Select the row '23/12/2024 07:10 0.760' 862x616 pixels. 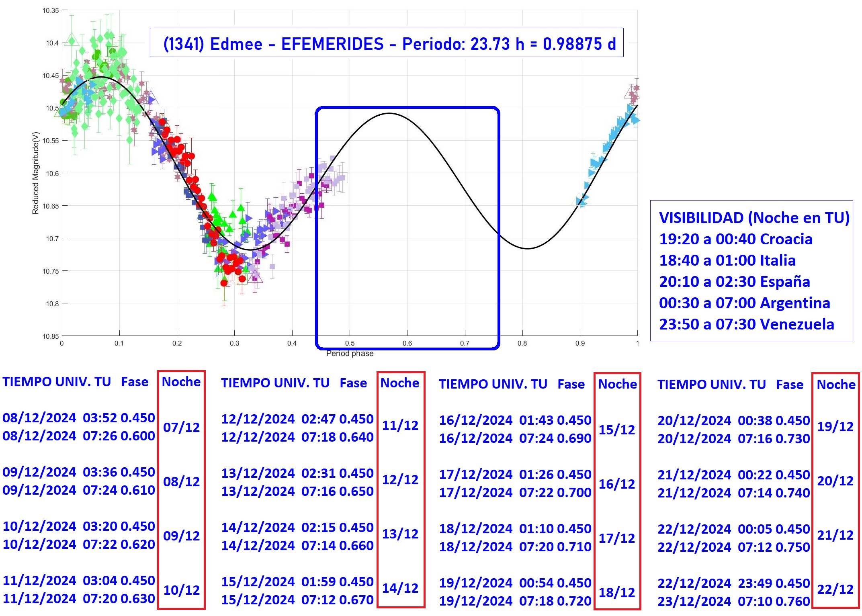click(x=734, y=602)
